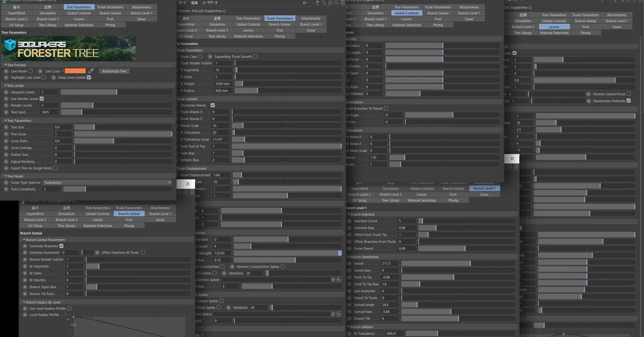644x337 pixels.
Task: Uncheck Clockwise Waves
Action: click(212, 105)
